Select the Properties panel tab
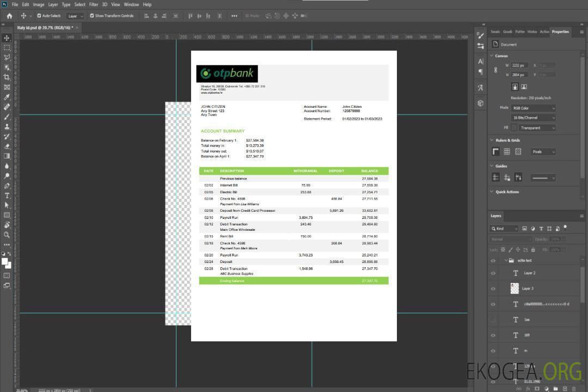The image size is (588, 392). (560, 32)
